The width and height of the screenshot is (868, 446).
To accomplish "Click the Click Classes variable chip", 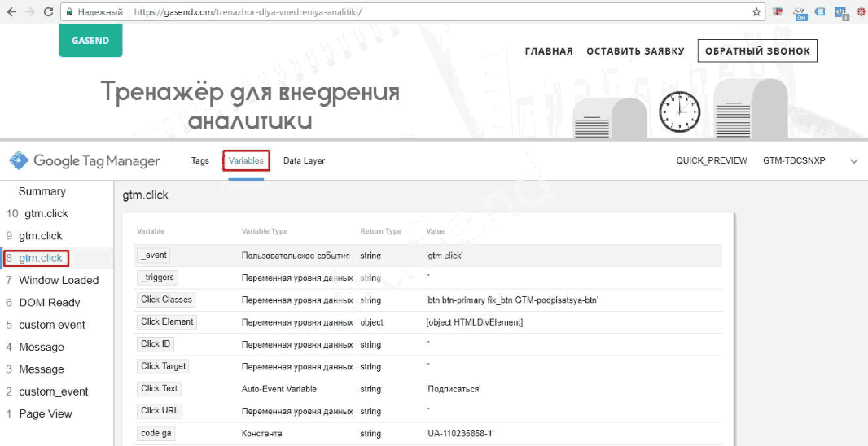I will point(166,300).
